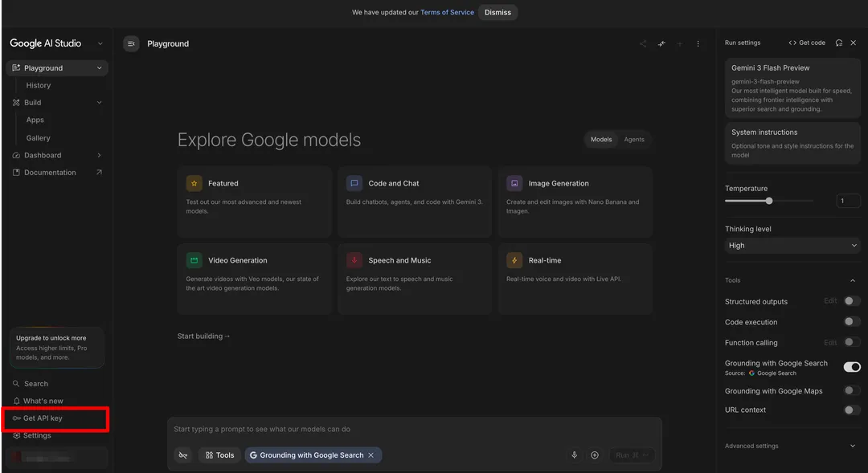Collapse the Tools section chevron

coord(853,280)
